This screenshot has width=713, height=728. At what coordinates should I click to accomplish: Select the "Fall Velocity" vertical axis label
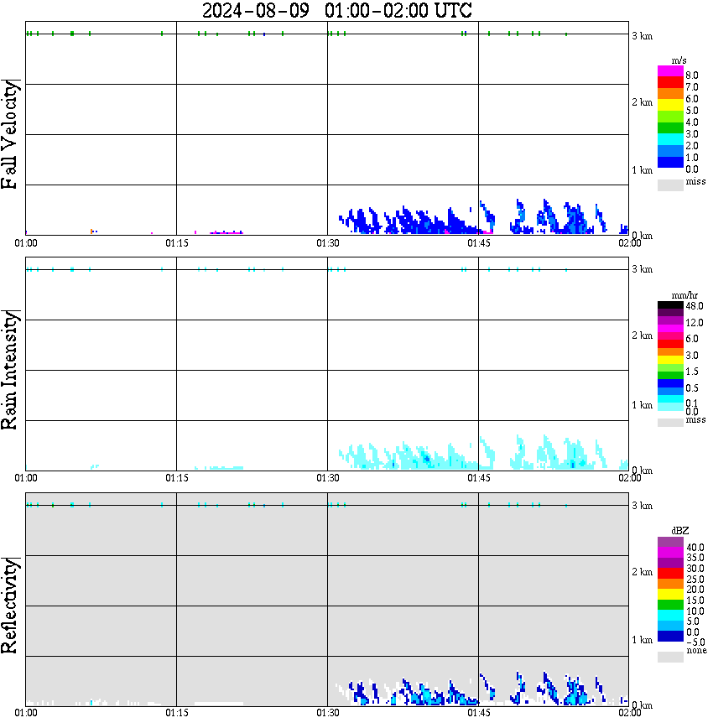tap(10, 134)
